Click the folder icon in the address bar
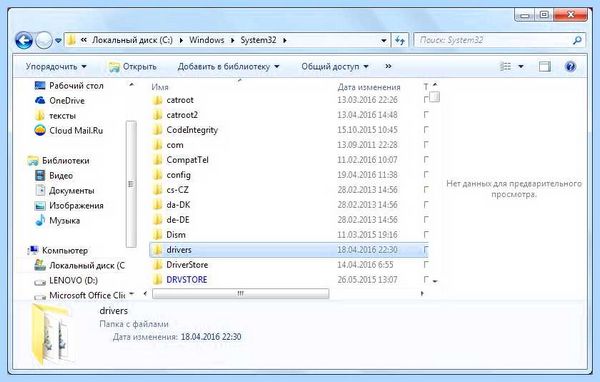Screen dimensions: 600x382 click(x=71, y=40)
